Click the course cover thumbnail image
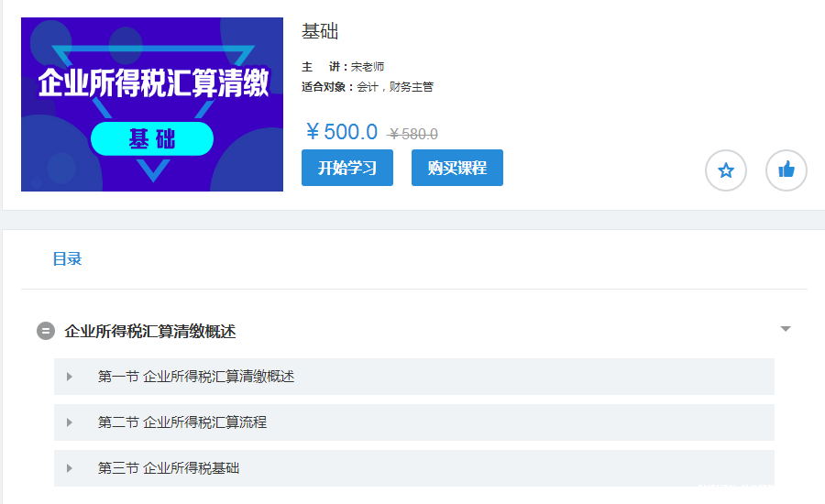This screenshot has height=504, width=825. 152,104
